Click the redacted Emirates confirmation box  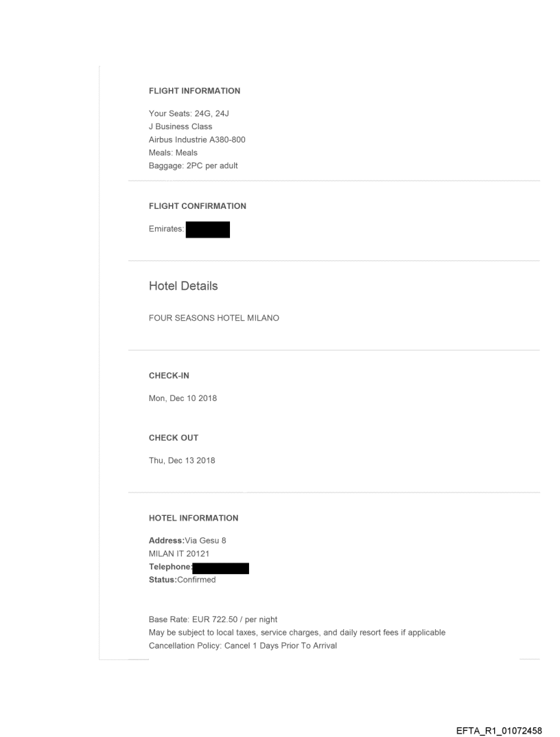tap(207, 229)
